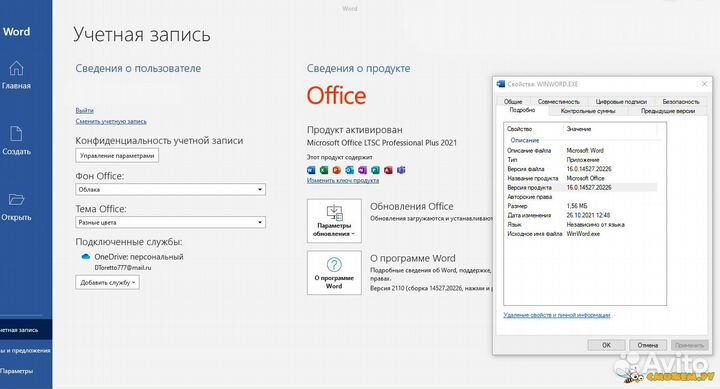This screenshot has width=720, height=389.
Task: Open Параметры обновления update options
Action: [334, 221]
